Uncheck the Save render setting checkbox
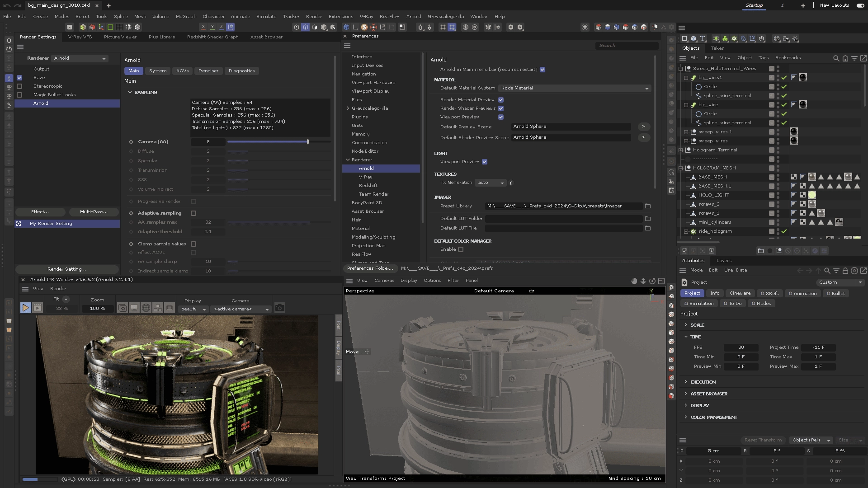This screenshot has height=488, width=868. coord(19,78)
